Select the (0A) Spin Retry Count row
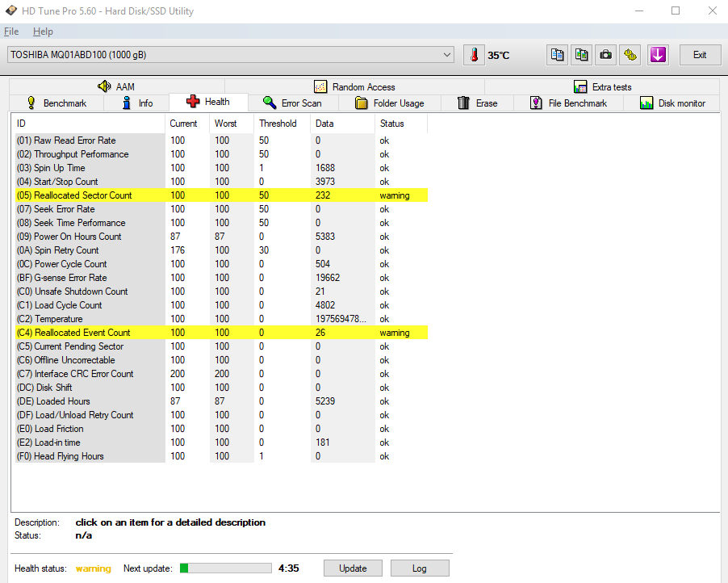Viewport: 728px width, 583px height. (221, 250)
